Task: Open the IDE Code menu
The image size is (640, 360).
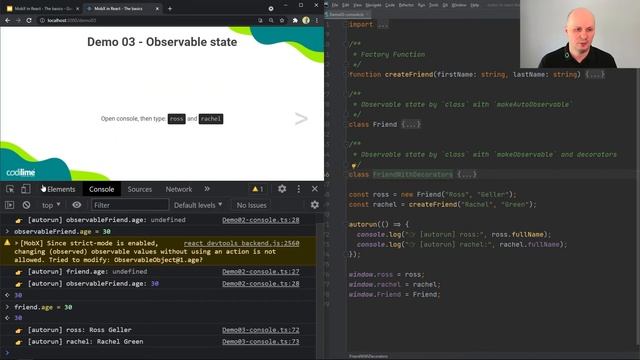Action: click(x=390, y=5)
